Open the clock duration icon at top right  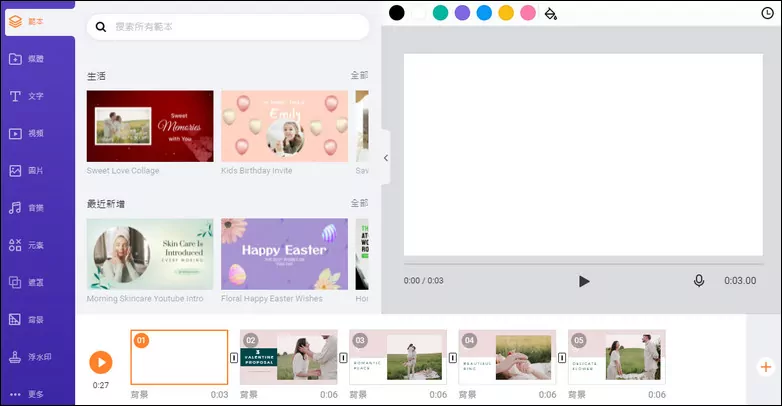click(x=768, y=13)
